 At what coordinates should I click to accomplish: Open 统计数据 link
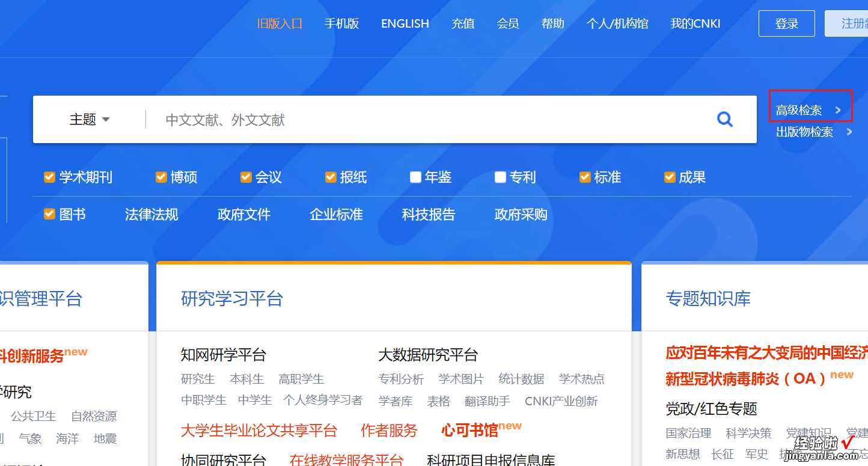[x=521, y=379]
